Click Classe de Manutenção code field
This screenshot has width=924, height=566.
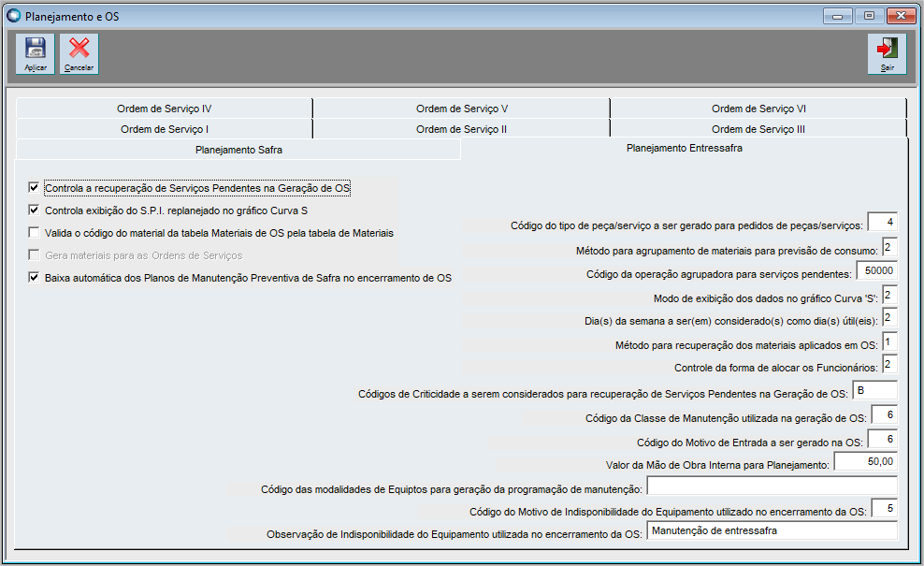point(884,415)
